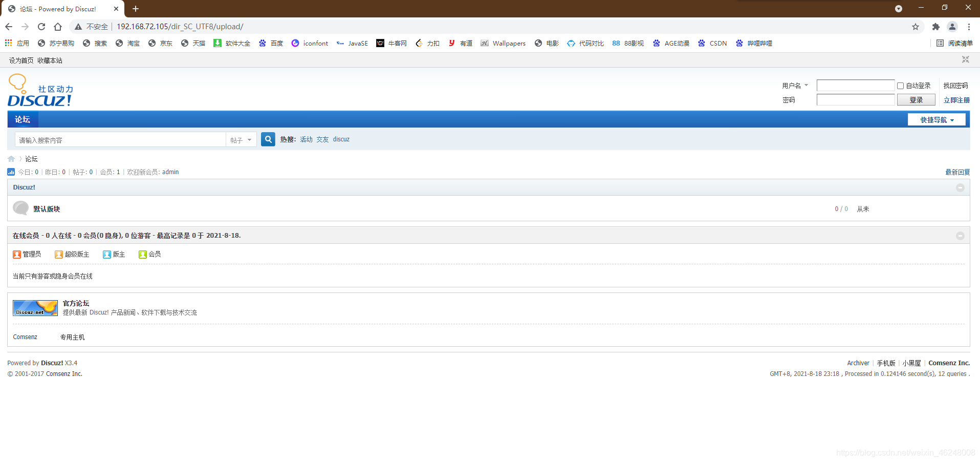The width and height of the screenshot is (980, 462).
Task: Open the Chrome profile avatar icon
Action: [x=952, y=27]
